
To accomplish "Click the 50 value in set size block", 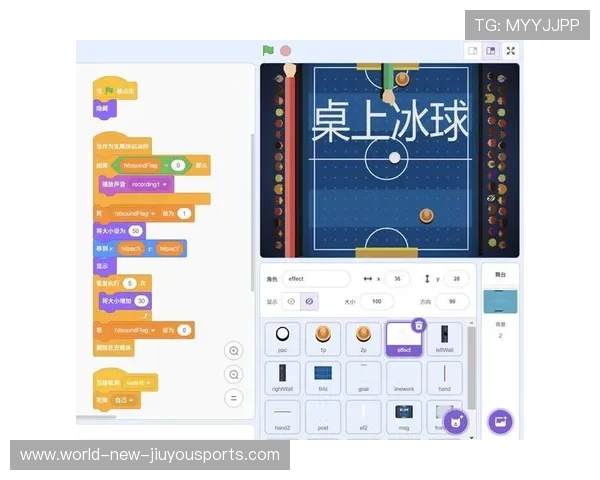I will (135, 231).
